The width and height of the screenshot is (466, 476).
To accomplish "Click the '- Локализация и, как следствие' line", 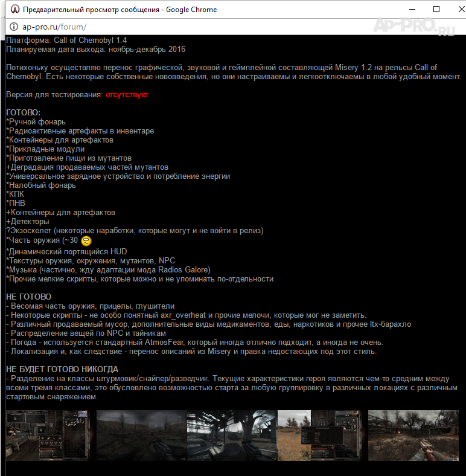I will 191,352.
